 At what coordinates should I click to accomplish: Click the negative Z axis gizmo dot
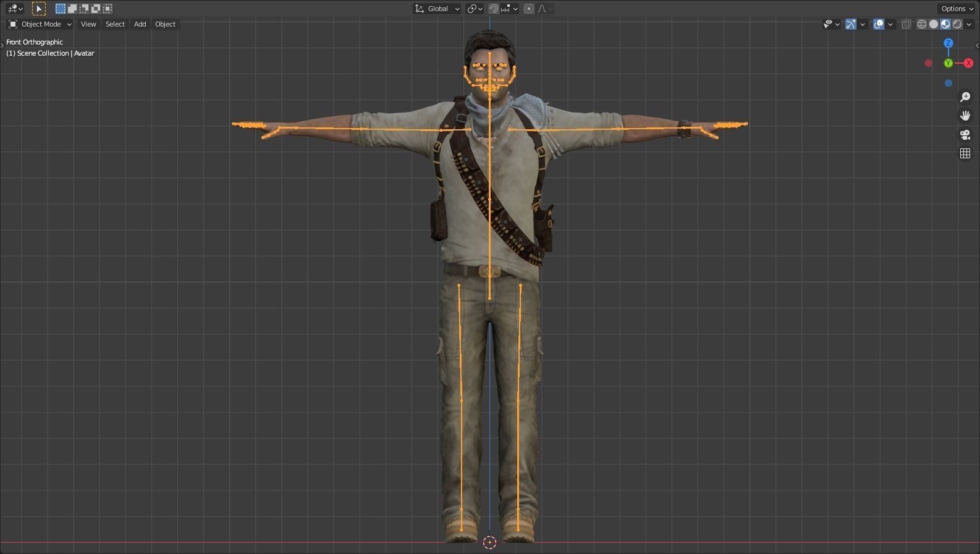(x=948, y=83)
